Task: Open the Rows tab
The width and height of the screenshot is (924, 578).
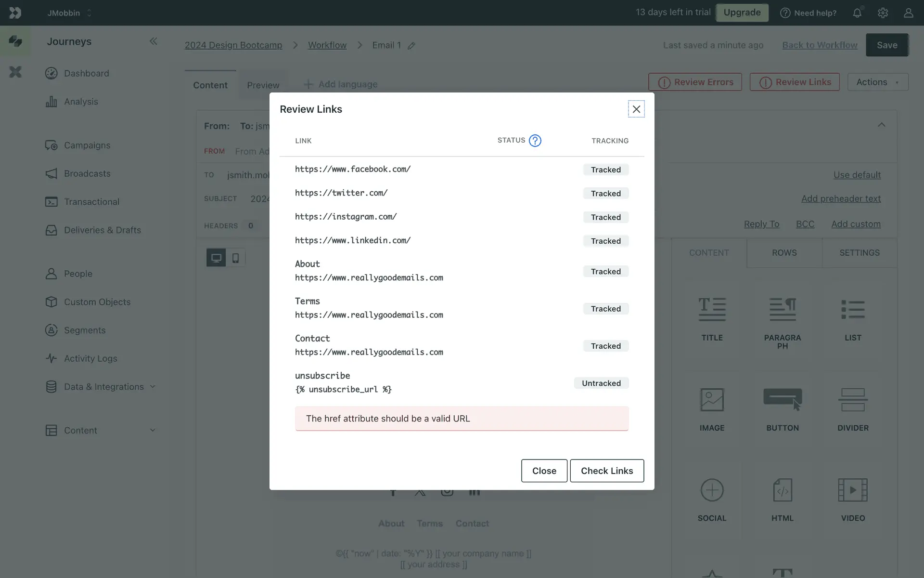Action: point(784,253)
